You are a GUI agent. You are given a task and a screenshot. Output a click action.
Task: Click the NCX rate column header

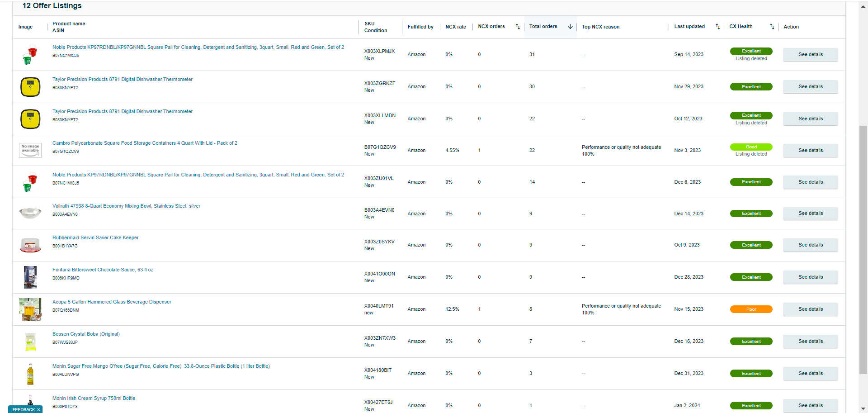pyautogui.click(x=456, y=27)
